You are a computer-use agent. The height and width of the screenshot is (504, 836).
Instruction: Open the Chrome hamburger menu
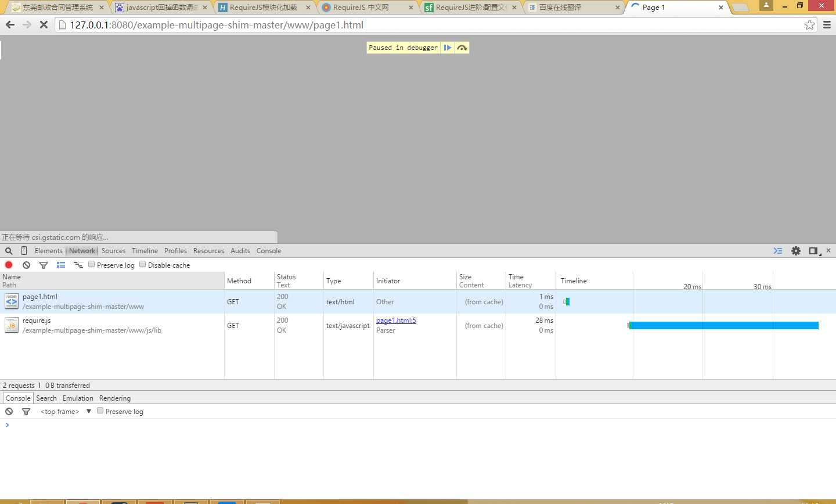click(x=827, y=25)
